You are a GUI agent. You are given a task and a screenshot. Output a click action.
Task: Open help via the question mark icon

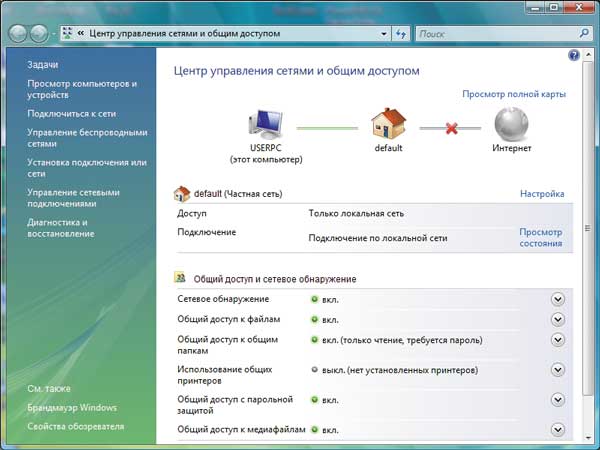[574, 57]
